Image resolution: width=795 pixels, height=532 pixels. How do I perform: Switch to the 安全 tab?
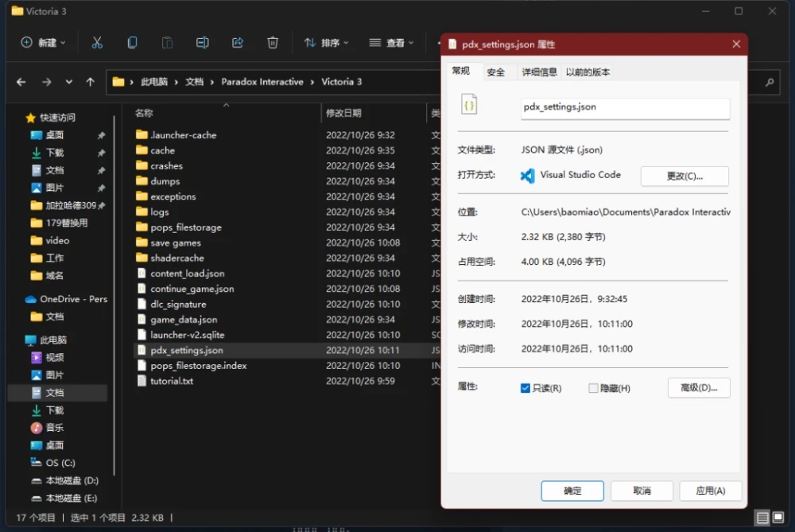tap(496, 72)
